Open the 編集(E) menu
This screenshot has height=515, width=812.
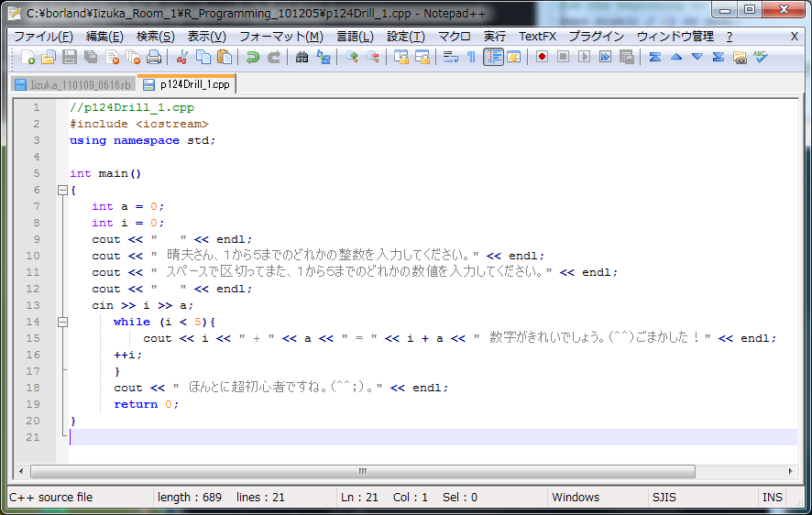pos(104,37)
